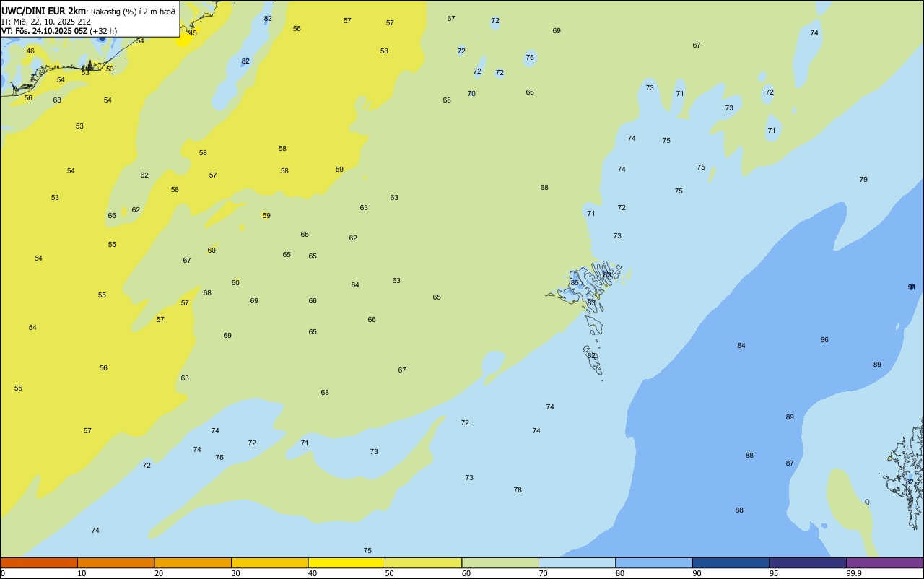The image size is (924, 579).
Task: Click the humidity value 79 on map
Action: point(863,180)
